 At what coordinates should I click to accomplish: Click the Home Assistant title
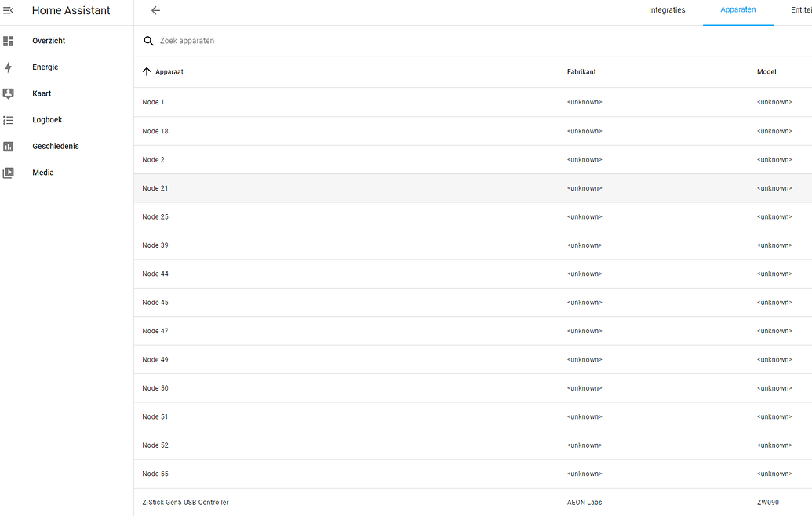tap(69, 10)
